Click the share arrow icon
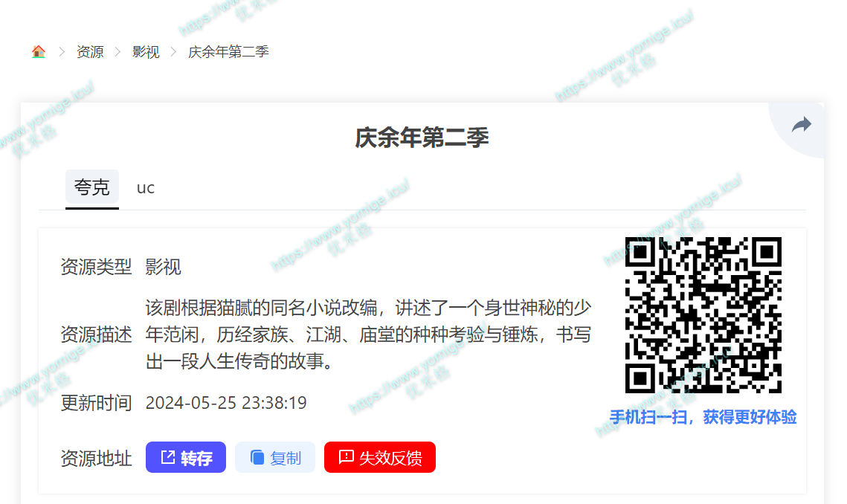Screen dimensions: 847x504 point(802,125)
